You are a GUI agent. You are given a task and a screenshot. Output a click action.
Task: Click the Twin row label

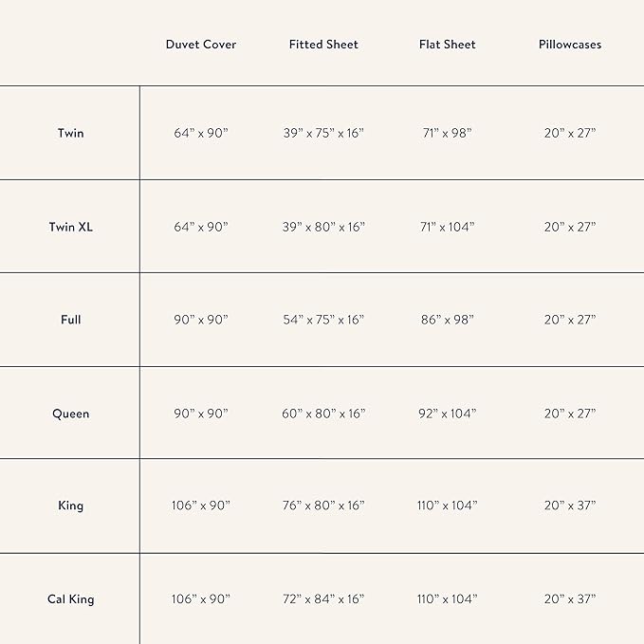click(x=70, y=134)
